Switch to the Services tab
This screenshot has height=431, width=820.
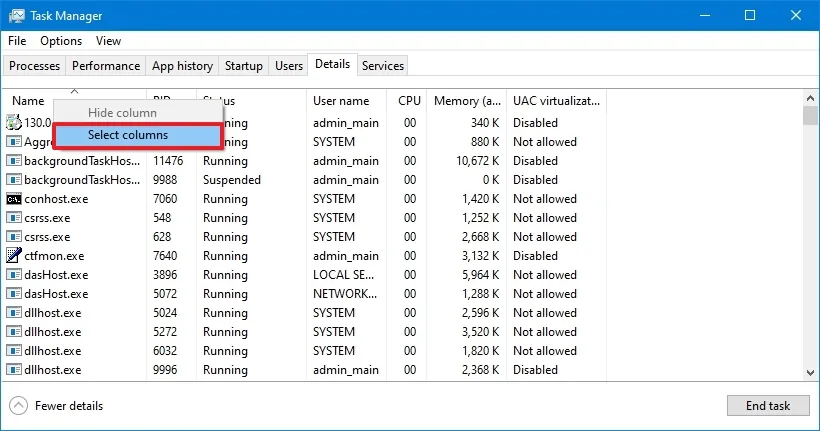[383, 66]
